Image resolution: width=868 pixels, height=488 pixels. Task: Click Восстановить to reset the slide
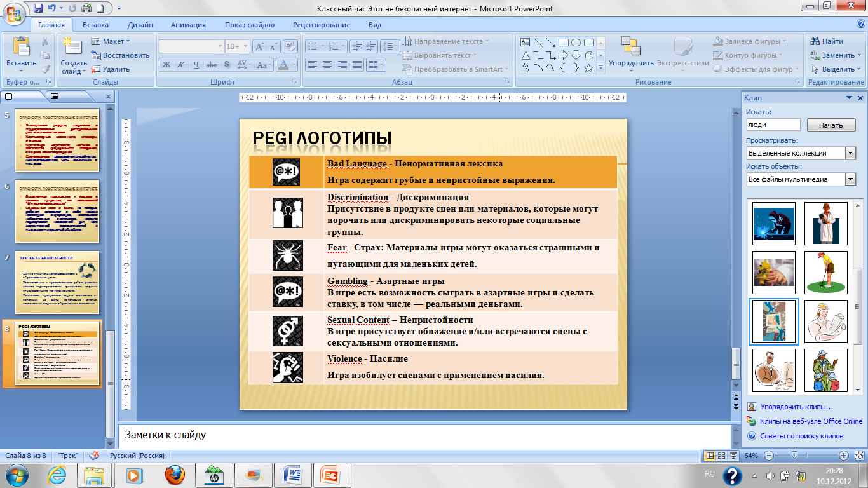tap(120, 55)
